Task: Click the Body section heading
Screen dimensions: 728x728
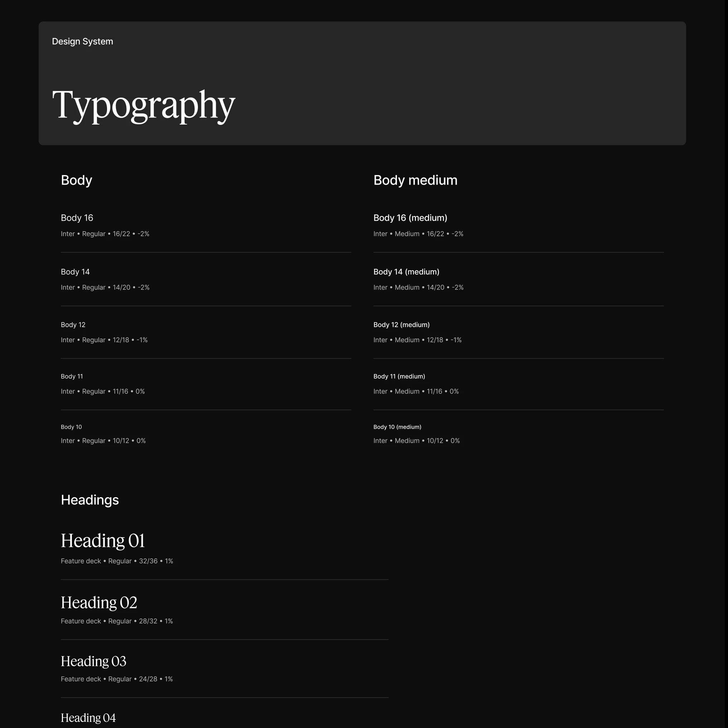Action: click(x=76, y=180)
